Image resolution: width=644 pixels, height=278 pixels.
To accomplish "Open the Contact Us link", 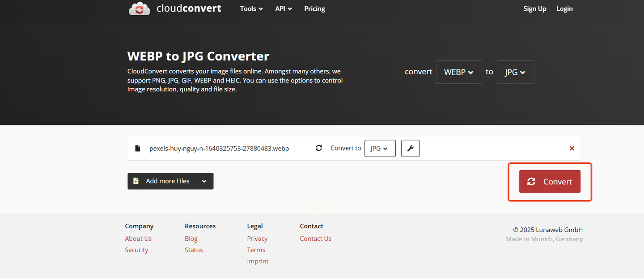I will point(315,239).
